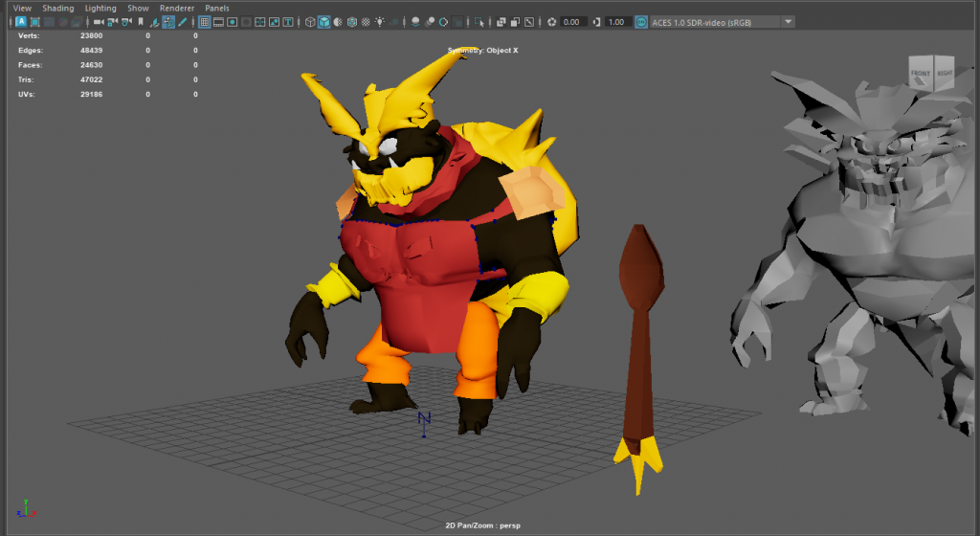Click the blue 'A' icon in panel toolbar

click(x=21, y=22)
